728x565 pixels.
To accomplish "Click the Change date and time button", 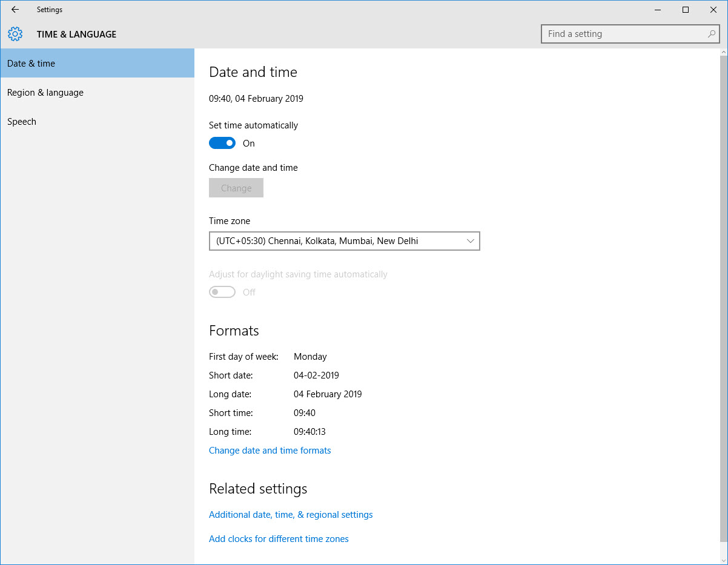I will 236,188.
